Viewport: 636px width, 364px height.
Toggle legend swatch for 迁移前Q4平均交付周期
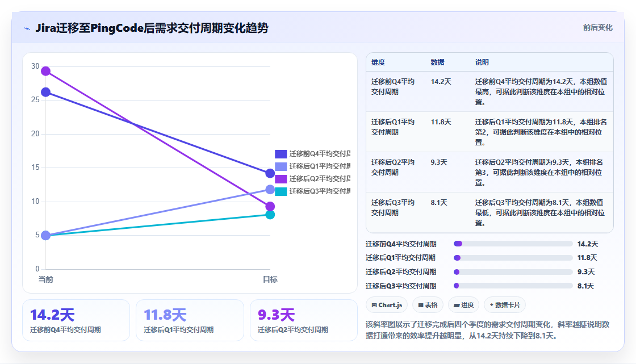(x=281, y=154)
